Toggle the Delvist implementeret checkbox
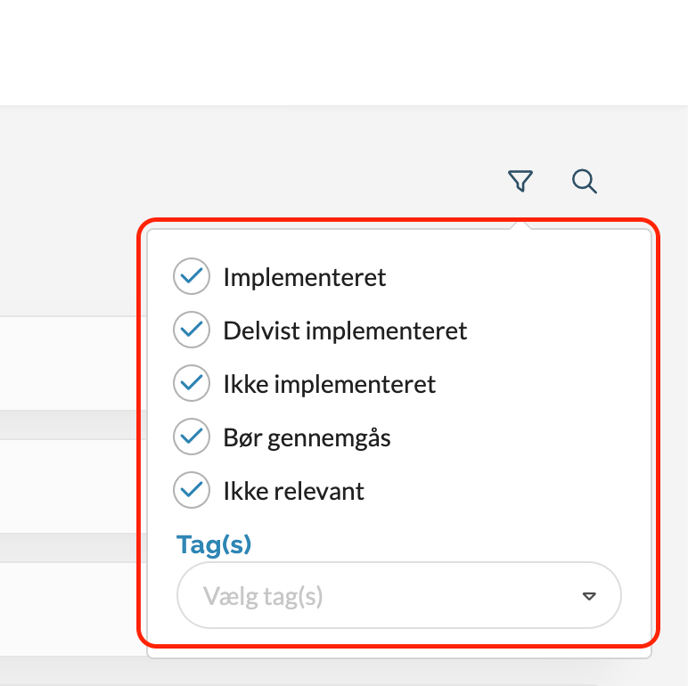This screenshot has width=688, height=686. pos(191,330)
